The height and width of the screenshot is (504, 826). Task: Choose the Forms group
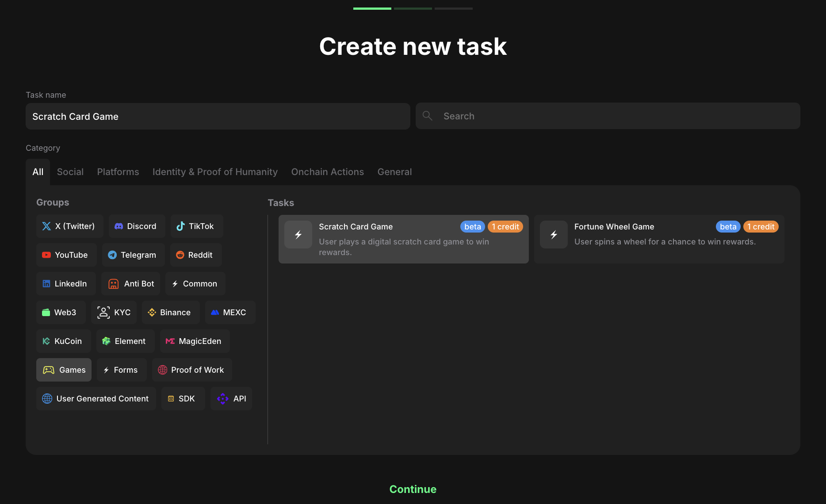pyautogui.click(x=122, y=370)
